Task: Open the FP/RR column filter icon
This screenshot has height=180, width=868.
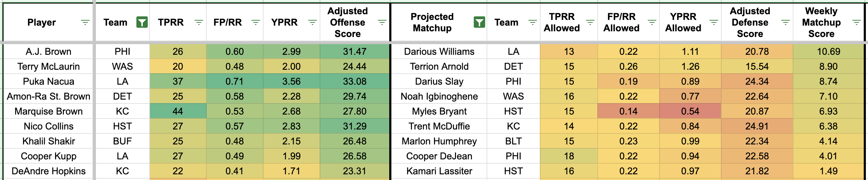Action: [x=255, y=22]
